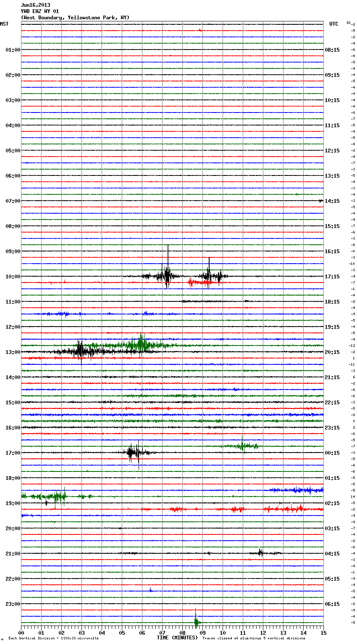Select the 05:00 MST hour label
Screen dimensions: 357x644
click(x=13, y=151)
